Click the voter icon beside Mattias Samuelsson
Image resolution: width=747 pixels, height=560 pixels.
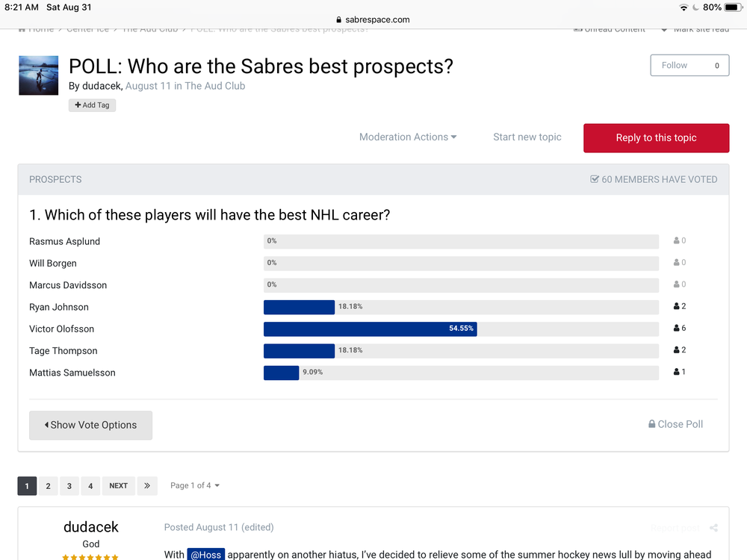(676, 372)
